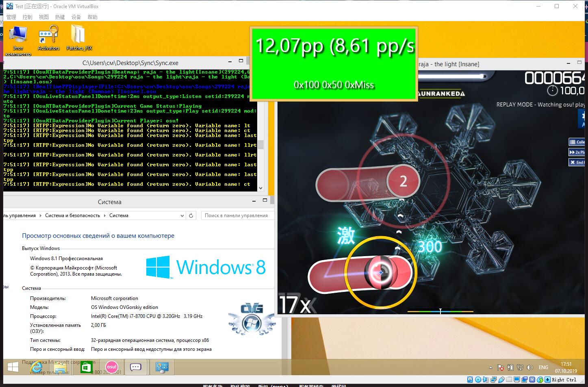Open the Action Center flag icon
588x387 pixels.
click(501, 367)
